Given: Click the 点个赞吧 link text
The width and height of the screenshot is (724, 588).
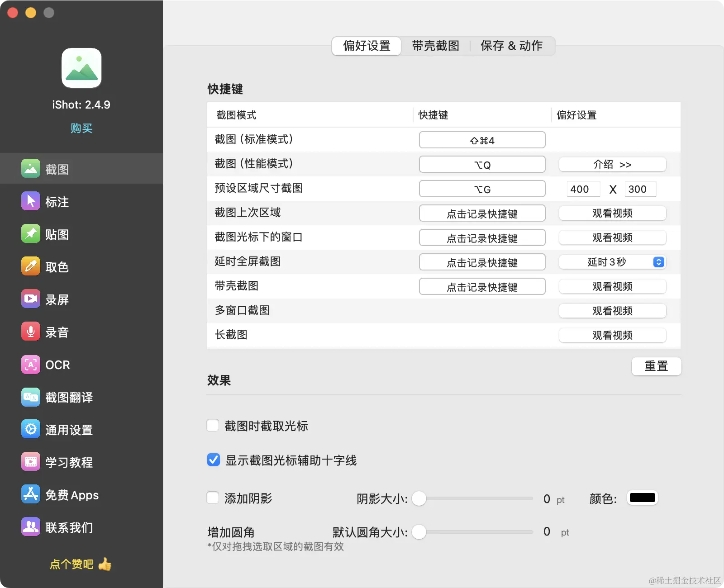Looking at the screenshot, I should 71,564.
